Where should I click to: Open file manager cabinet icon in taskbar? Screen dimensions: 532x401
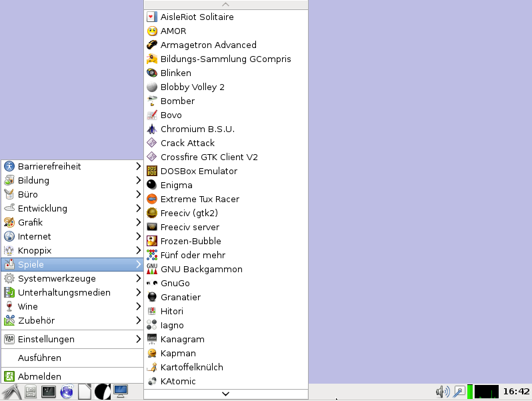click(x=31, y=392)
